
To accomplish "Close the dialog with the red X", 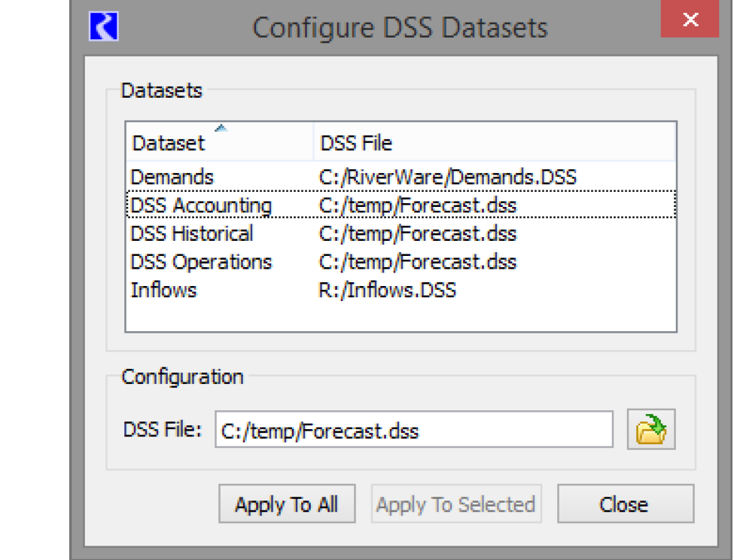I will [x=690, y=20].
